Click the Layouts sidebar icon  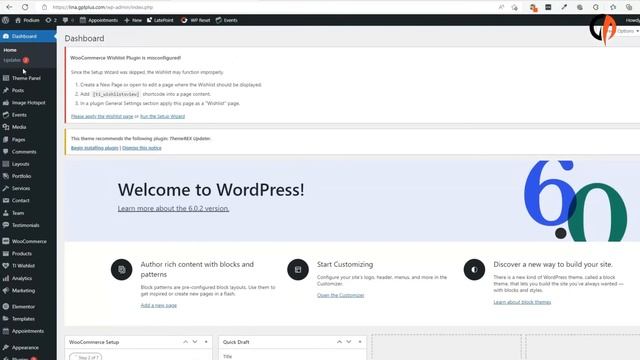tap(6, 164)
